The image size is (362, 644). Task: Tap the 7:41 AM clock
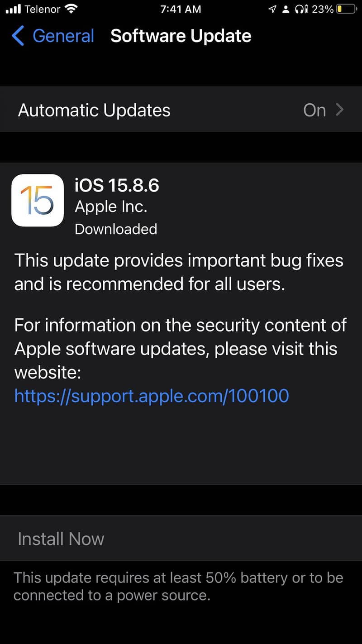click(181, 9)
